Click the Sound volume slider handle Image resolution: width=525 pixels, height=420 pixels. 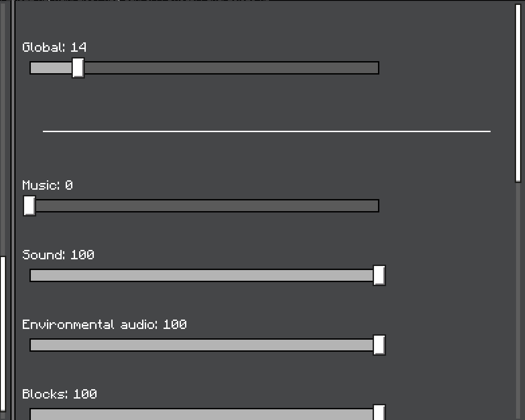379,275
